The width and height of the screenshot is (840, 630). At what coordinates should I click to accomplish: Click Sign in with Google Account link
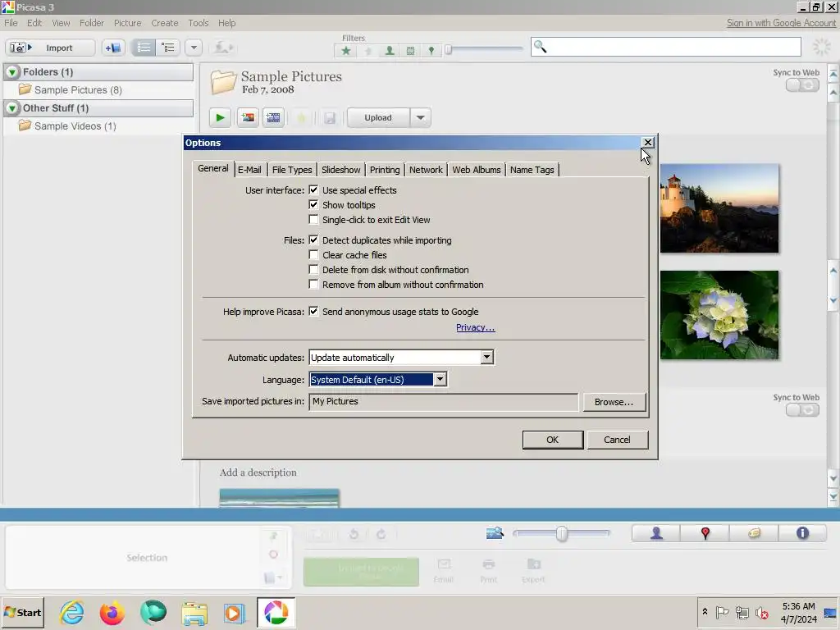tap(781, 23)
